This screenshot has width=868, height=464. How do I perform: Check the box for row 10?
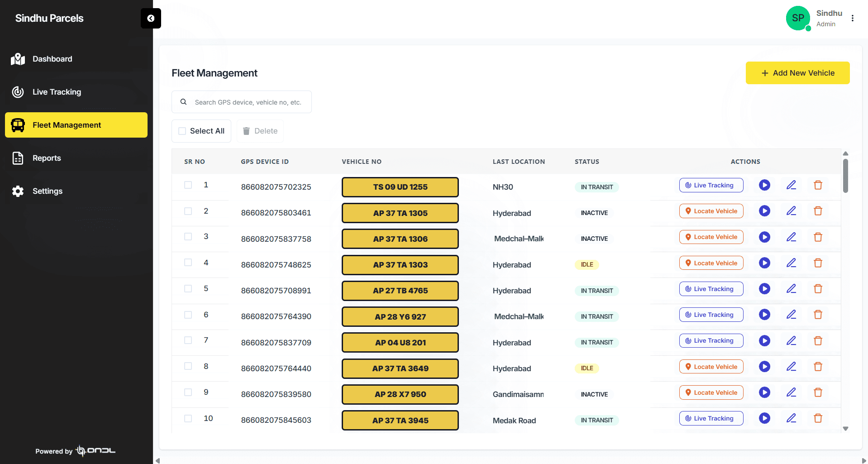point(188,419)
